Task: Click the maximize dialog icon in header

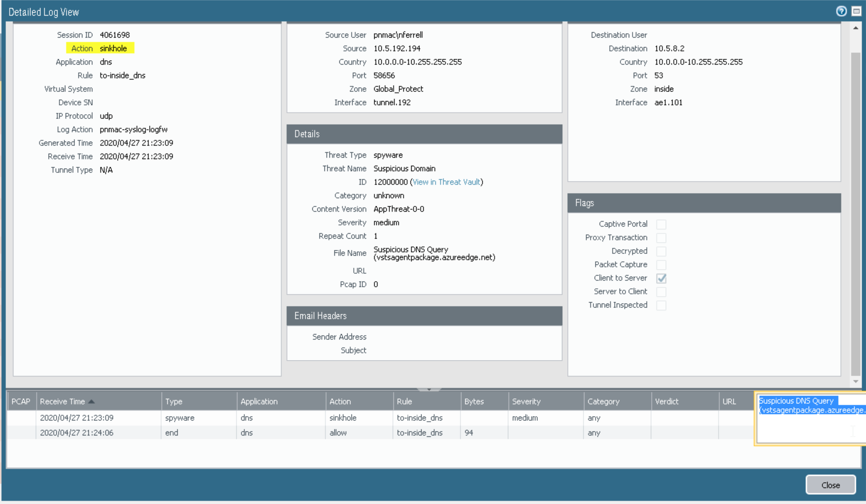Action: point(856,11)
